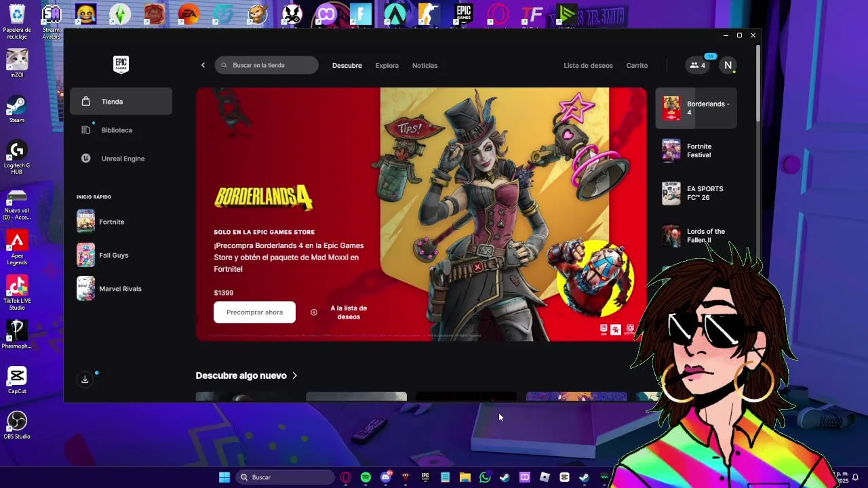The image size is (868, 488).
Task: Open Roblox from the taskbar
Action: pyautogui.click(x=545, y=477)
